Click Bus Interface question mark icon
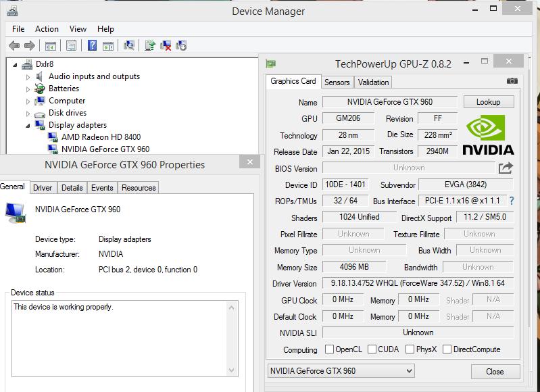The image size is (540, 392). click(512, 201)
